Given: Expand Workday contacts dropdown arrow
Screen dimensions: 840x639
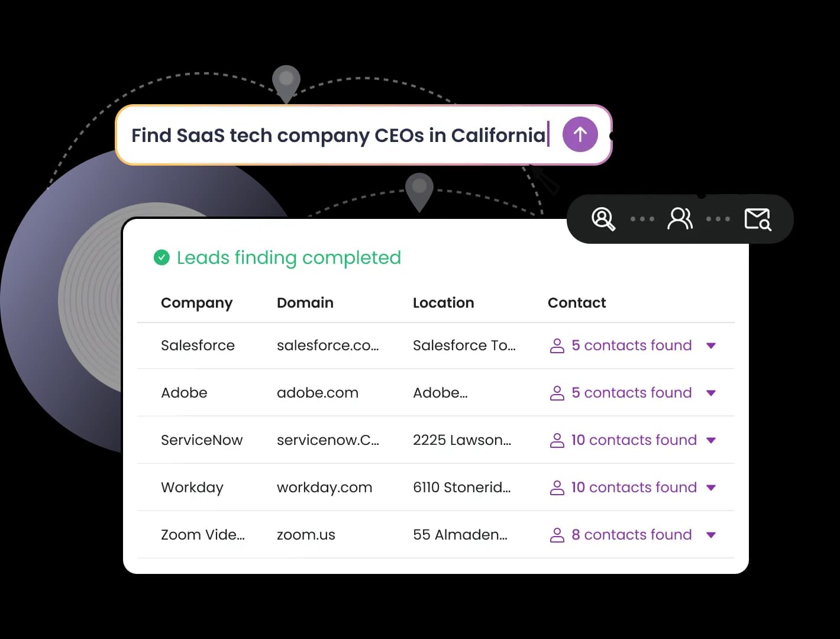Looking at the screenshot, I should (711, 488).
